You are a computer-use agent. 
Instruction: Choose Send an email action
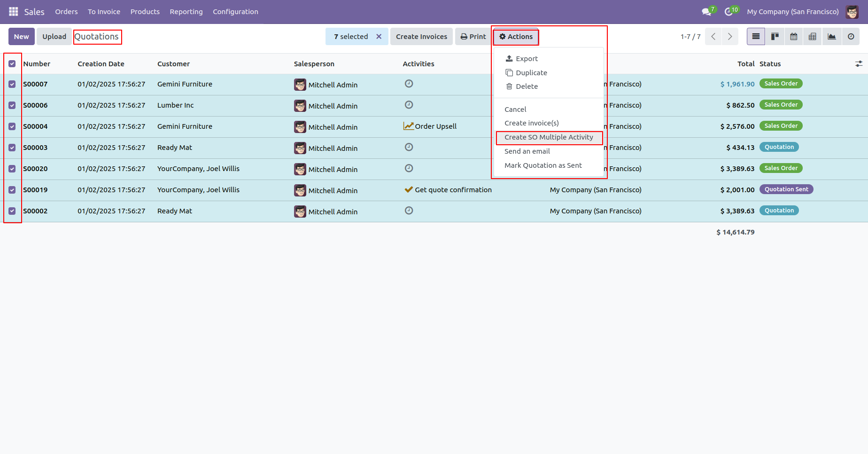click(549, 151)
